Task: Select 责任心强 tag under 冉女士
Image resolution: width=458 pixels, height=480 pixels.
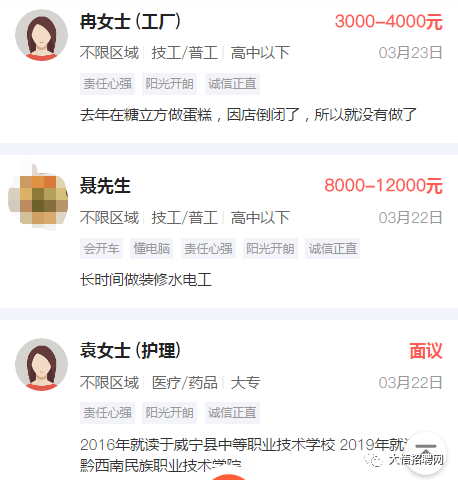Action: click(x=107, y=84)
